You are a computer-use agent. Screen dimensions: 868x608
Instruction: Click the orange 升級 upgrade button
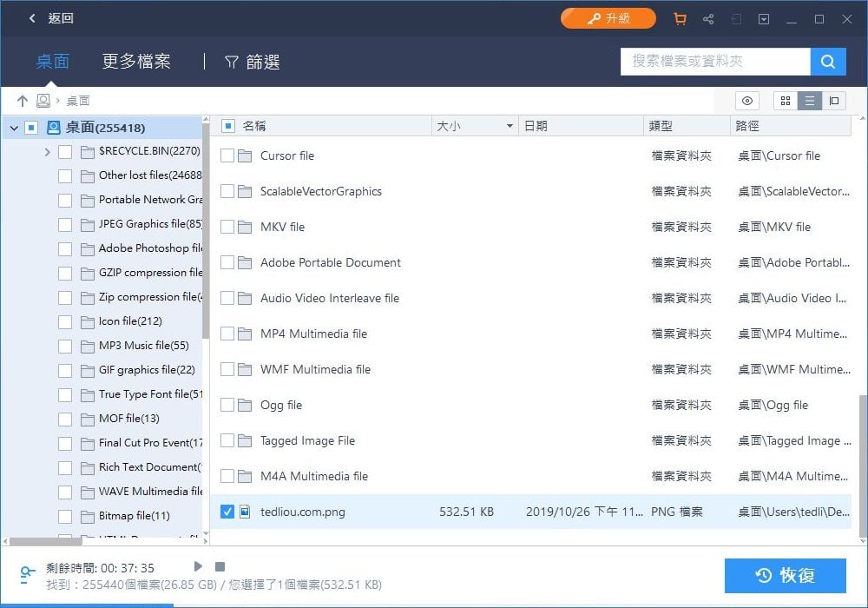tap(608, 18)
